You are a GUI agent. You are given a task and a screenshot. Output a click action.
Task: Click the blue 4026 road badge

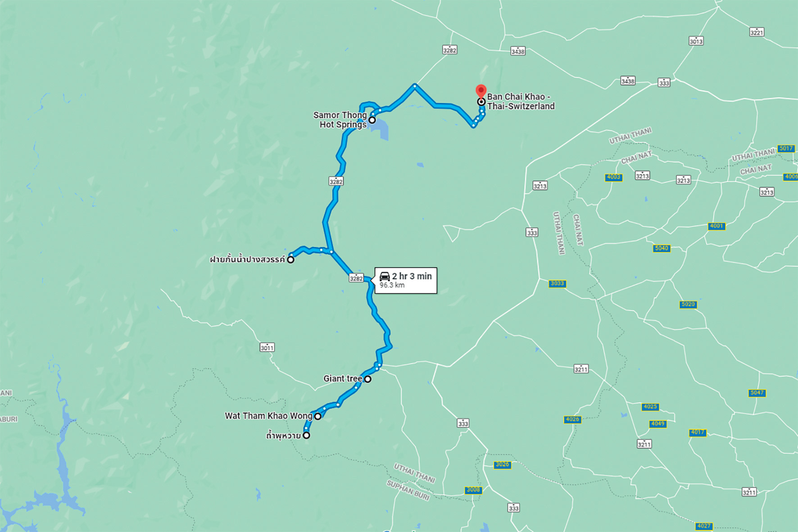pos(572,419)
